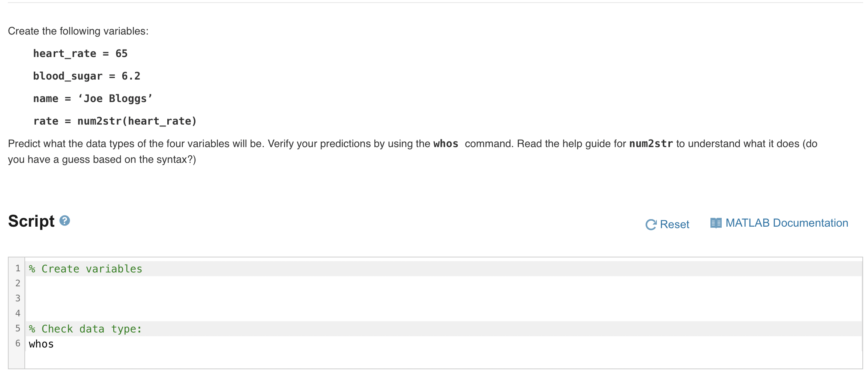Click the Script help question-mark icon
This screenshot has height=373, width=868.
(65, 221)
